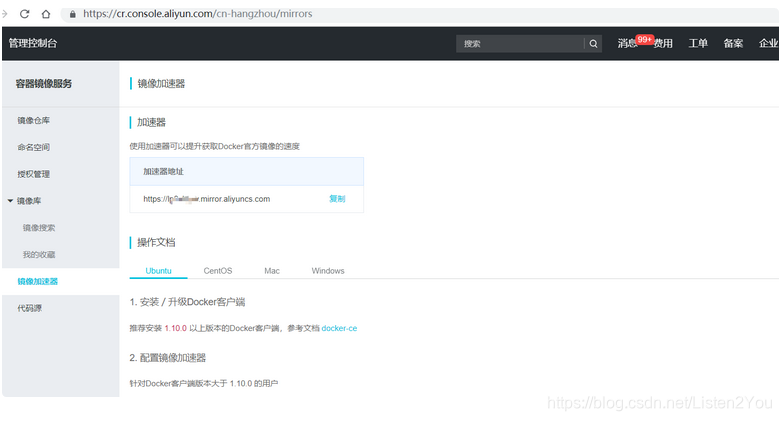Open the docker-ce documentation link

339,328
